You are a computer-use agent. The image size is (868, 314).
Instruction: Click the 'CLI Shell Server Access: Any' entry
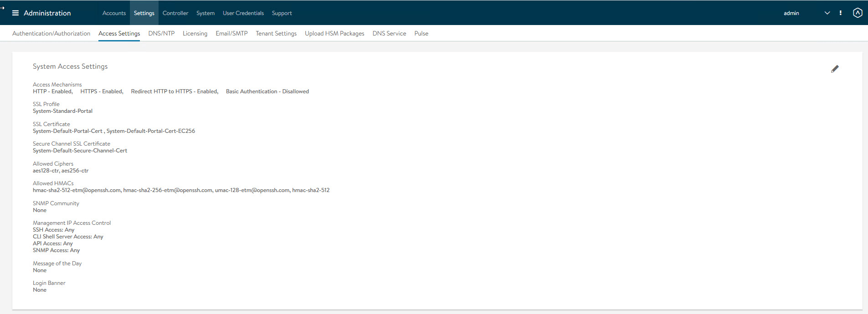coord(68,237)
